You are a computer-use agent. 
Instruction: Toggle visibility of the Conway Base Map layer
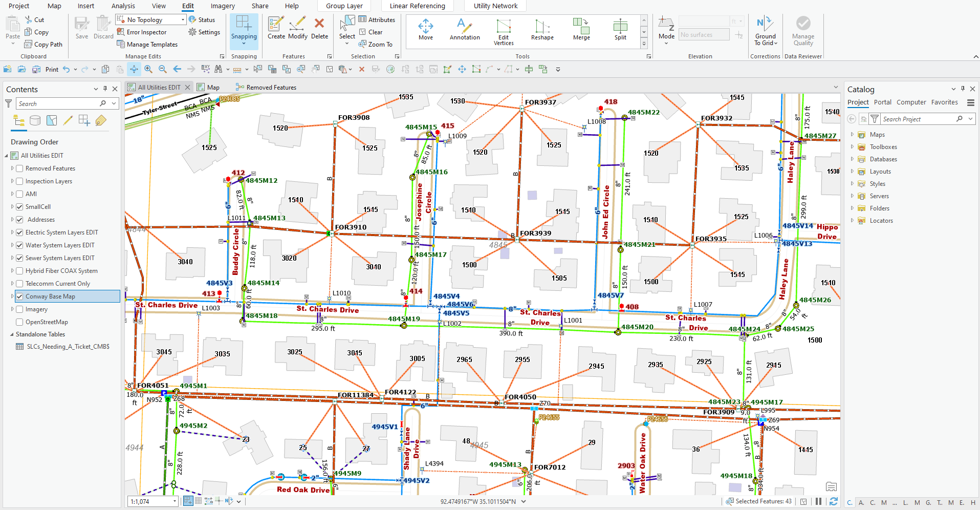pos(19,296)
